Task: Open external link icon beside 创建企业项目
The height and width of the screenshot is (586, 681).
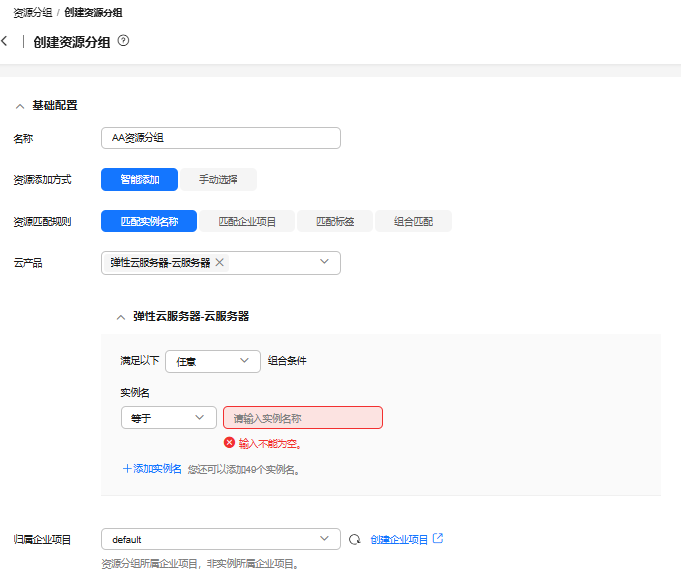Action: pos(438,538)
